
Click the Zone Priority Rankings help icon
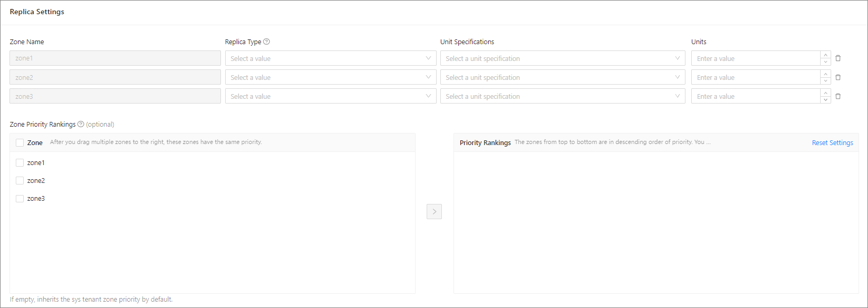(x=80, y=125)
